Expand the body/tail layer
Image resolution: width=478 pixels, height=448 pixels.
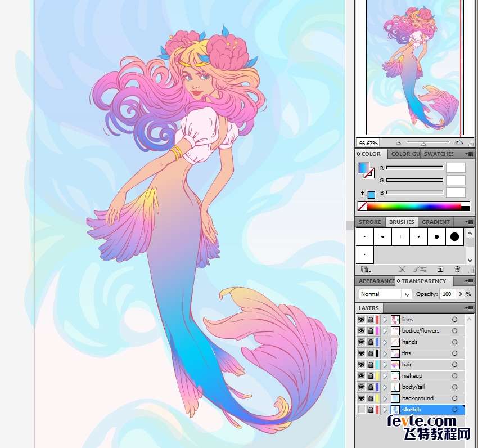(385, 387)
